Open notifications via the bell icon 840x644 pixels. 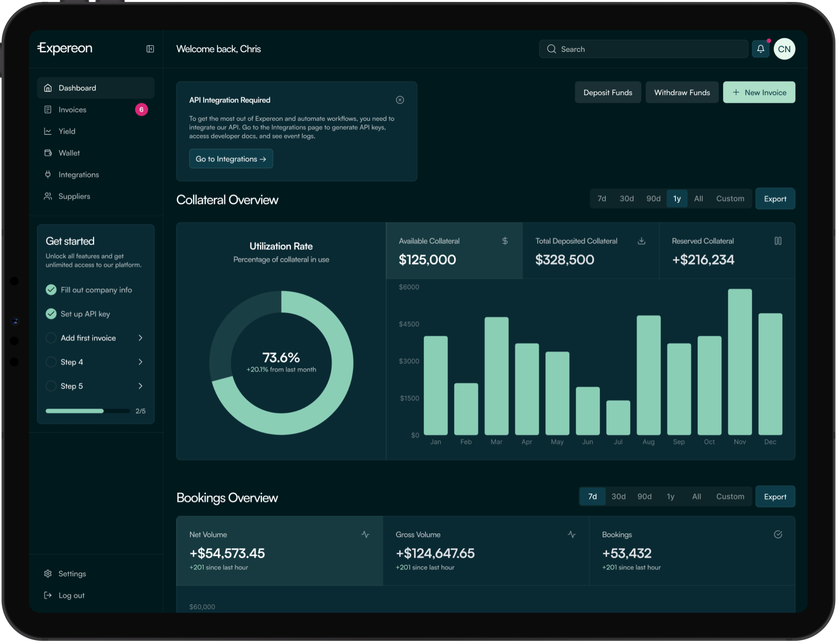pyautogui.click(x=760, y=49)
